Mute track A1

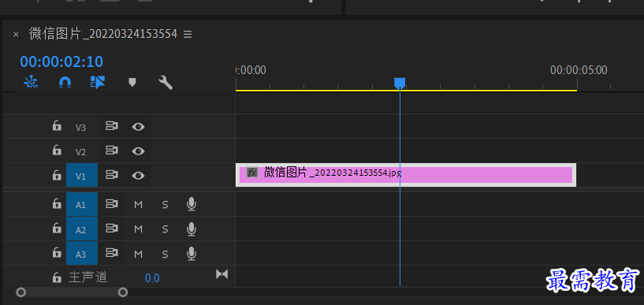click(x=139, y=204)
